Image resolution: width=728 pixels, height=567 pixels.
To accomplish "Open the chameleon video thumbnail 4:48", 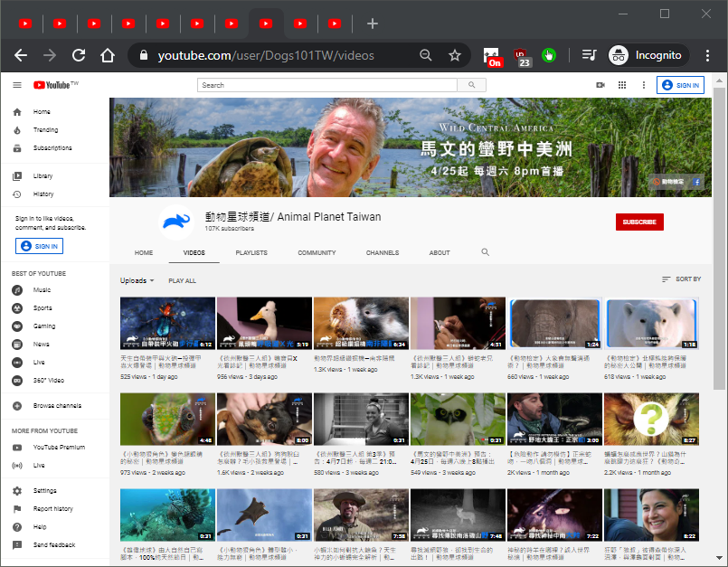I will point(167,420).
